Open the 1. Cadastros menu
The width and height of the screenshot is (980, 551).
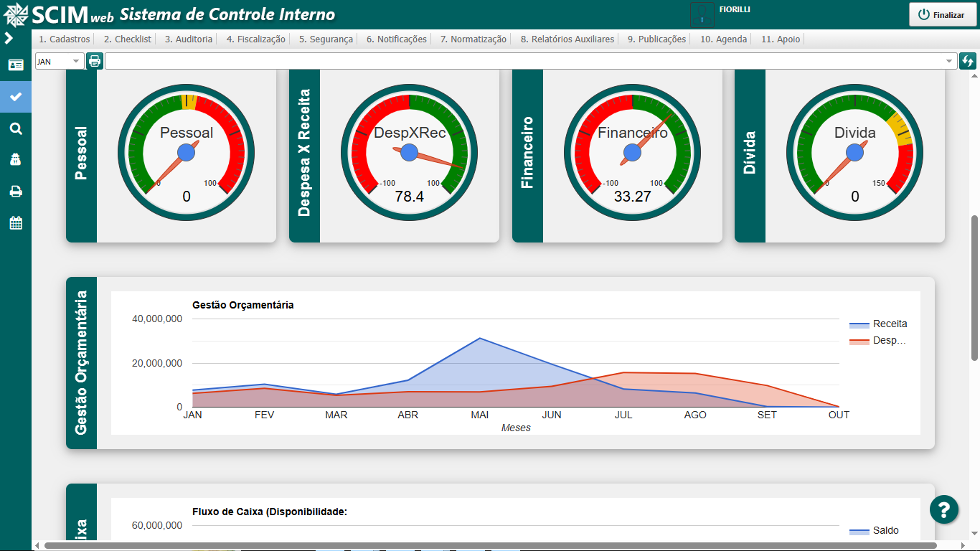pyautogui.click(x=65, y=39)
